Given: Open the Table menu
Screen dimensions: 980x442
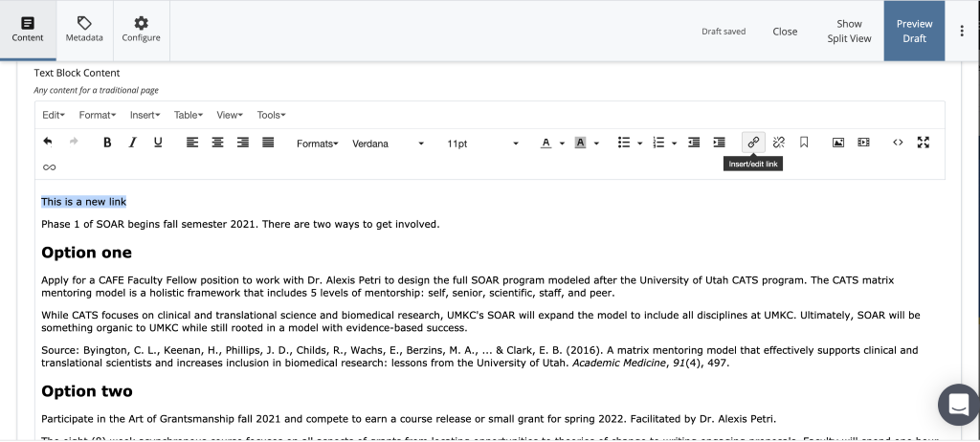Looking at the screenshot, I should point(189,115).
